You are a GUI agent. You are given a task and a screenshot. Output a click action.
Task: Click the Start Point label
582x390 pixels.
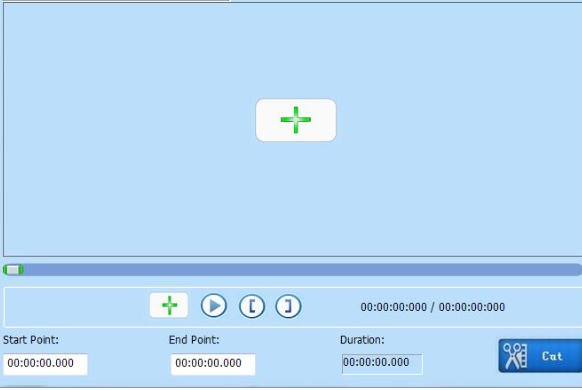(31, 340)
